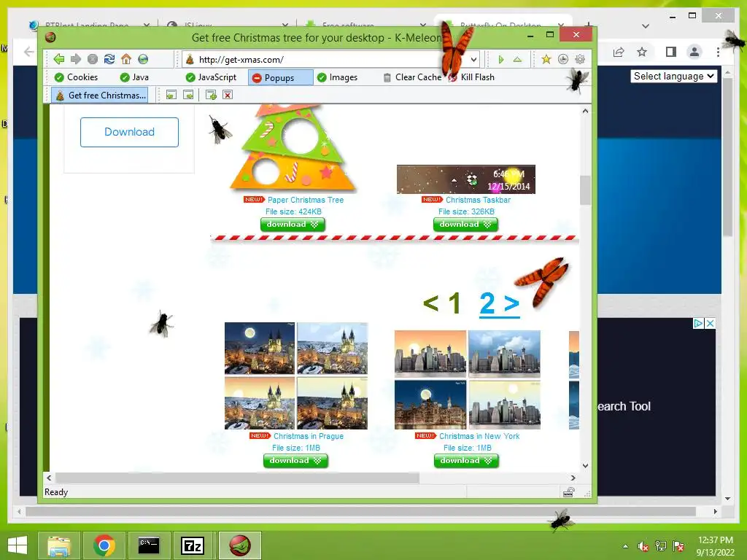Viewport: 747px width, 560px height.
Task: Switch to previous tab icon in K-Meleon tab bar
Action: (x=171, y=96)
